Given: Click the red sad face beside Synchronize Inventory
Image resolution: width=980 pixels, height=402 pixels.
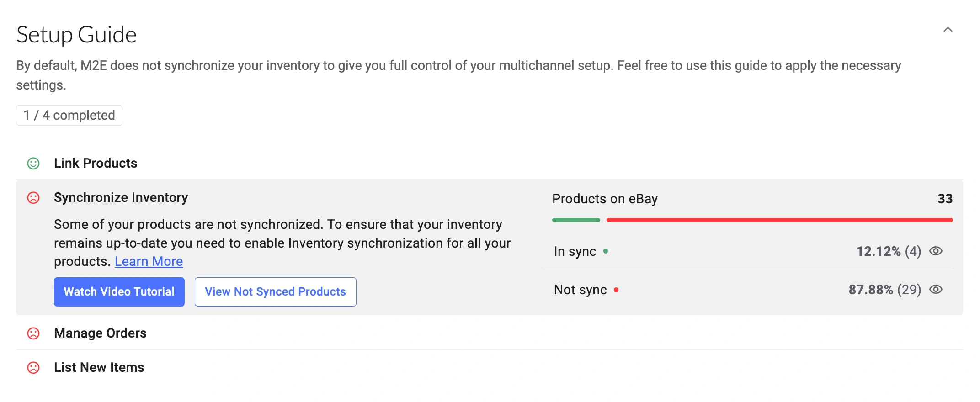Looking at the screenshot, I should pyautogui.click(x=33, y=198).
